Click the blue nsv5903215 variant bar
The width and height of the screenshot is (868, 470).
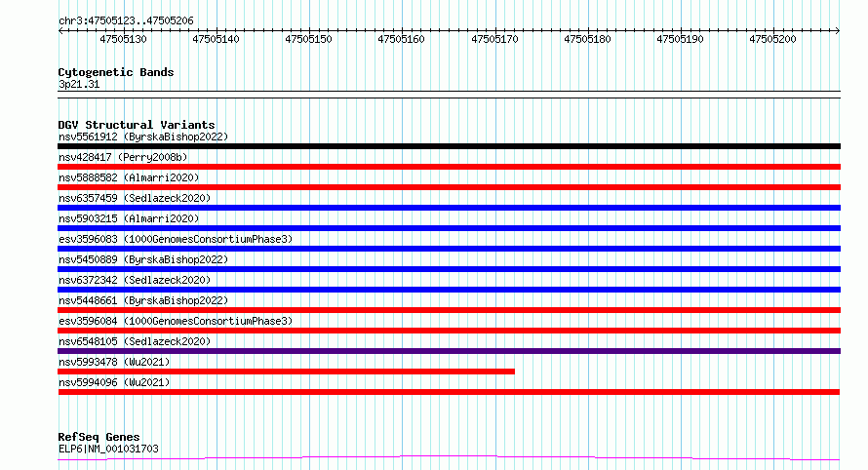449,228
